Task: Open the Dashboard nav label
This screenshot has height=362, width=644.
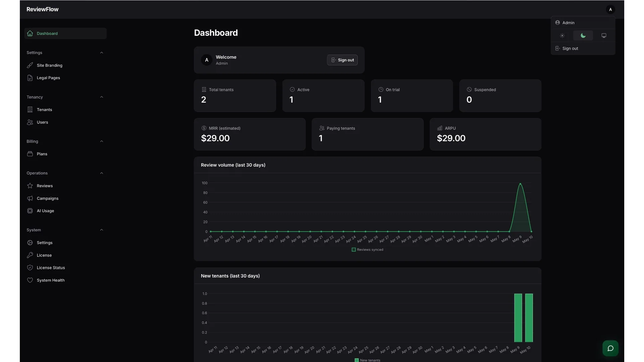Action: point(47,34)
